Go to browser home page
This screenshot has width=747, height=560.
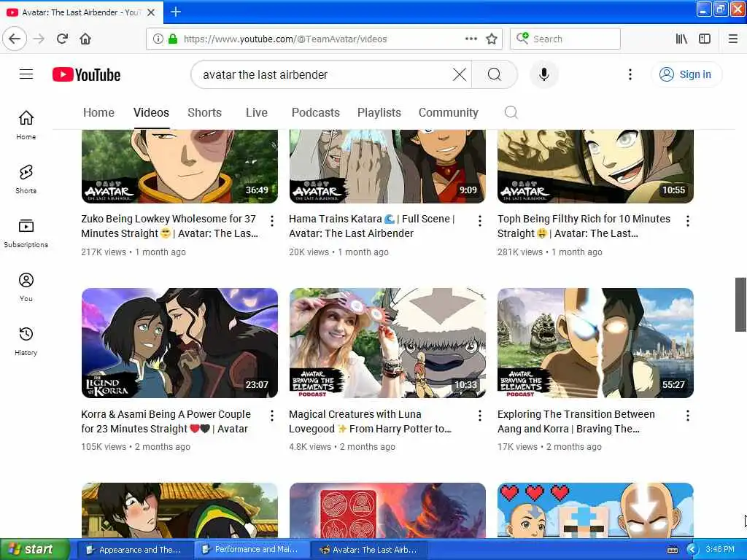[85, 39]
